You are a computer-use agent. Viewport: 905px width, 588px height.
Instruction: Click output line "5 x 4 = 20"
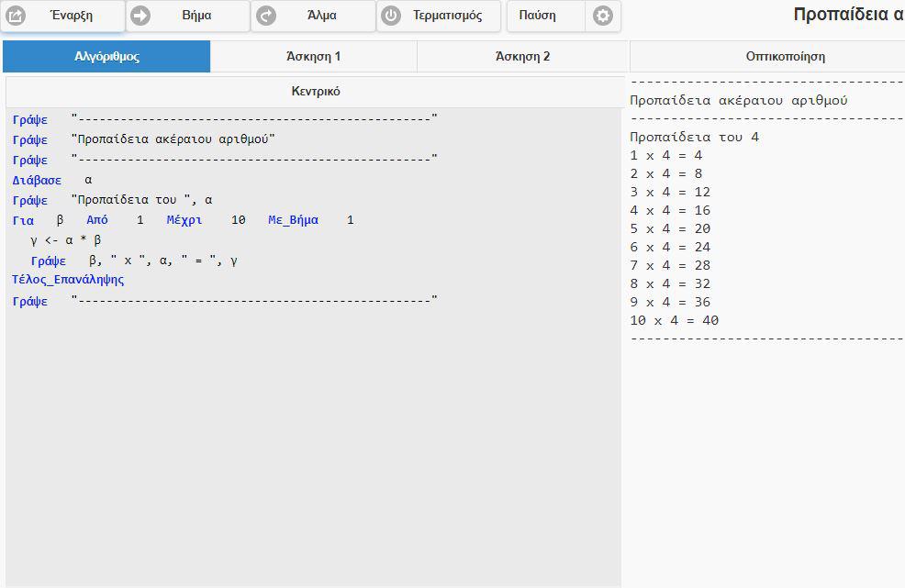(670, 229)
